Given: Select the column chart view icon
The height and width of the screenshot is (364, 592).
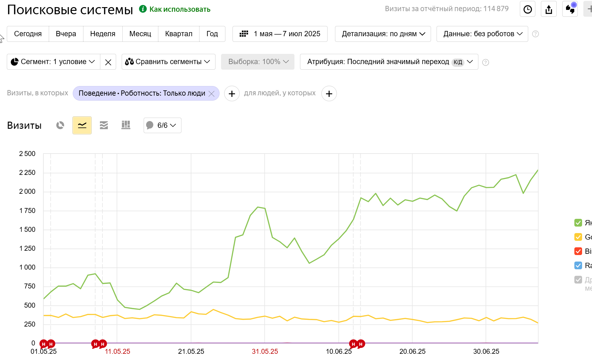Looking at the screenshot, I should click(126, 125).
